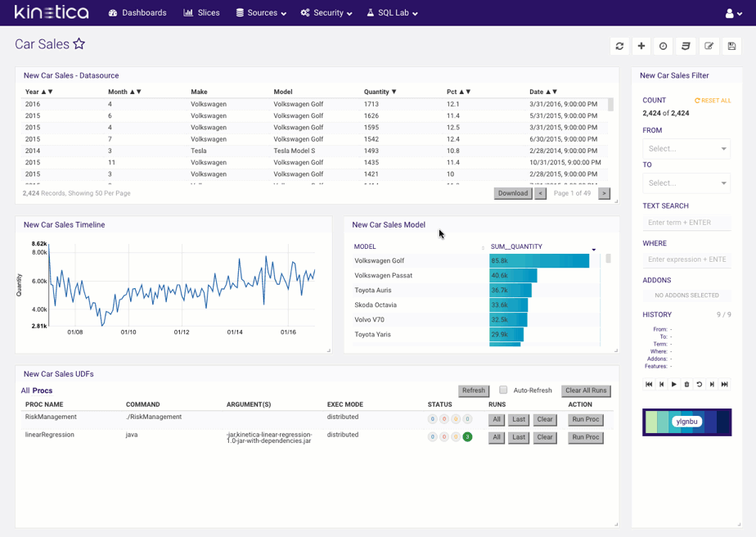This screenshot has width=756, height=537.
Task: Click Run Proc for RiskManagement
Action: click(585, 420)
